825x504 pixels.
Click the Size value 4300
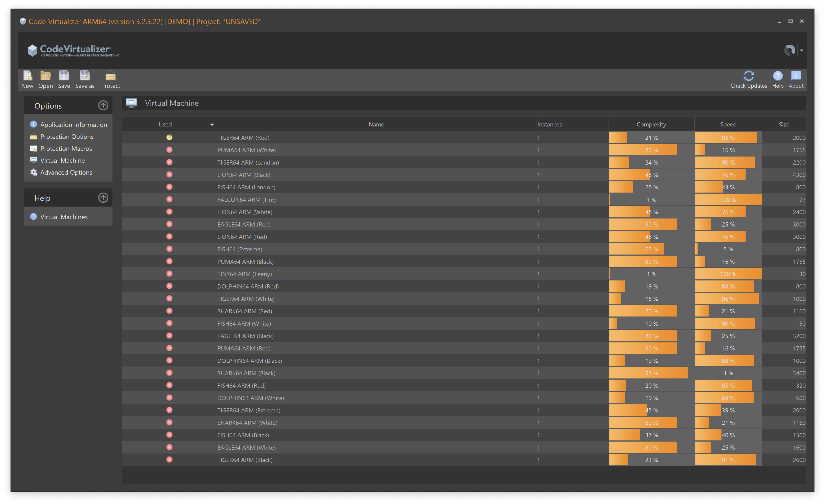click(799, 175)
